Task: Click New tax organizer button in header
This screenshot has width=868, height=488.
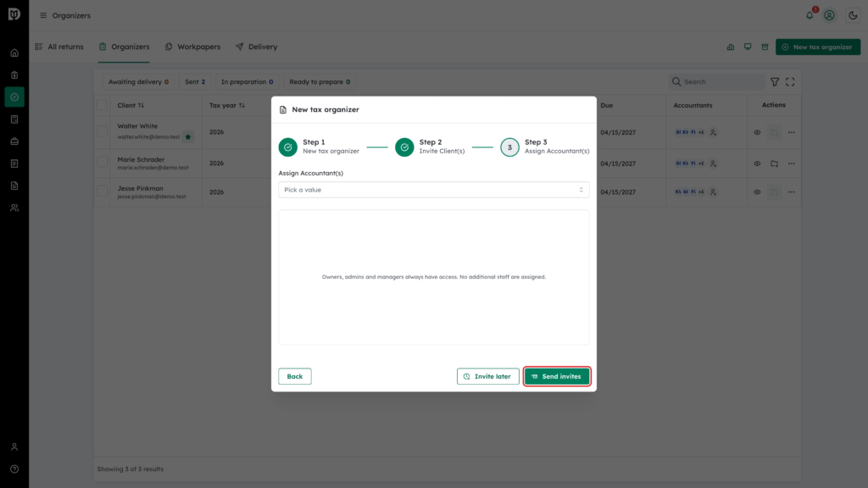Action: pyautogui.click(x=818, y=47)
